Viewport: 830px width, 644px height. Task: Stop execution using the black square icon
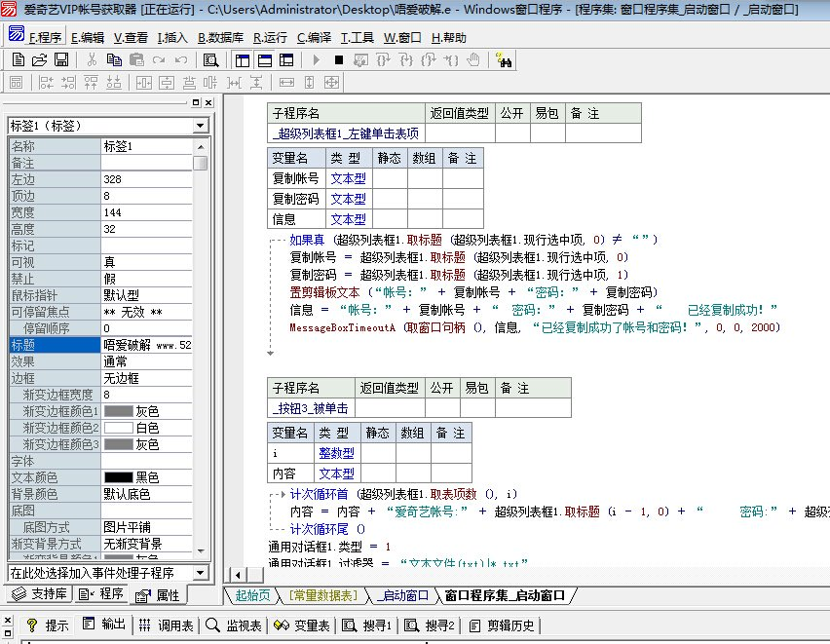click(338, 60)
